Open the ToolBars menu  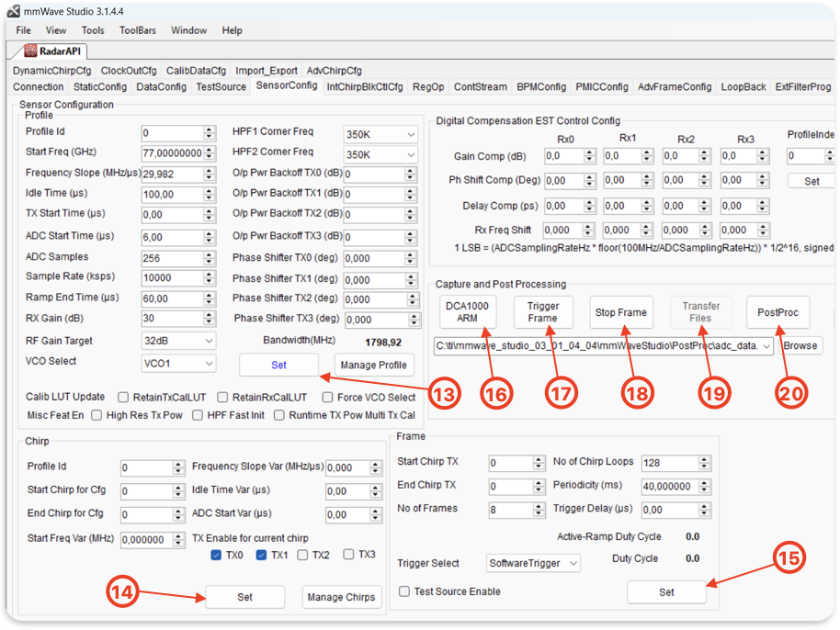pyautogui.click(x=138, y=30)
